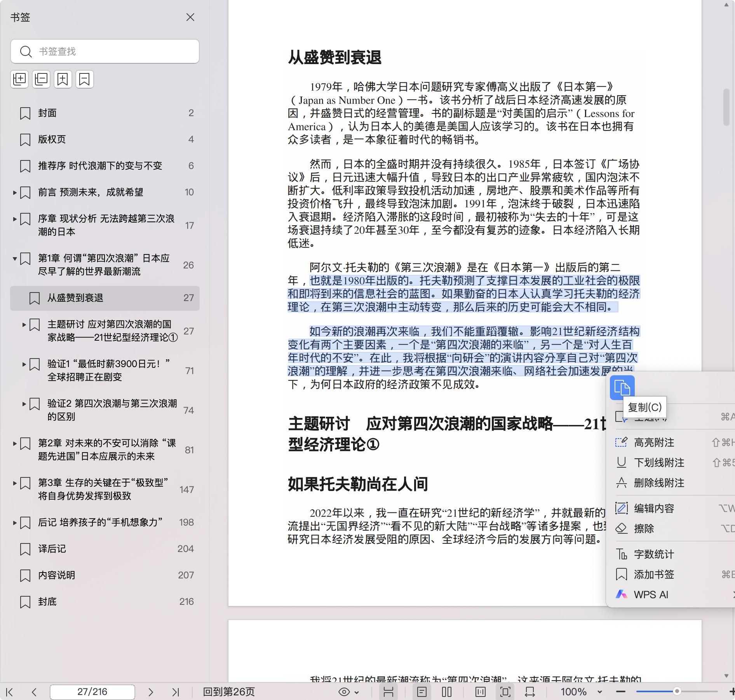Choose 高亮附注 from the context menu
This screenshot has height=700, width=735.
(654, 442)
